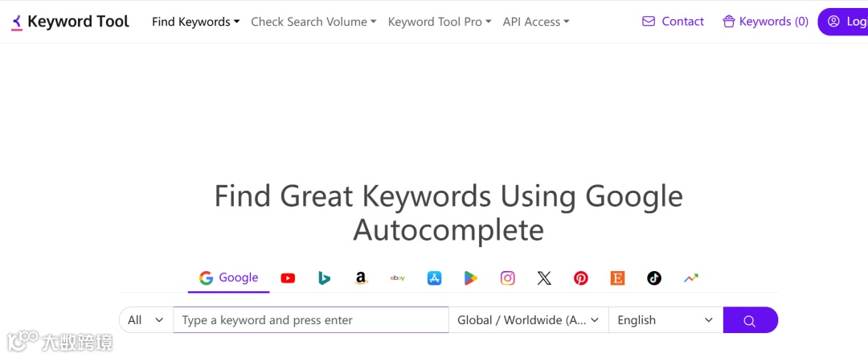Switch to the YouTube keyword source
868x358 pixels.
pyautogui.click(x=288, y=278)
